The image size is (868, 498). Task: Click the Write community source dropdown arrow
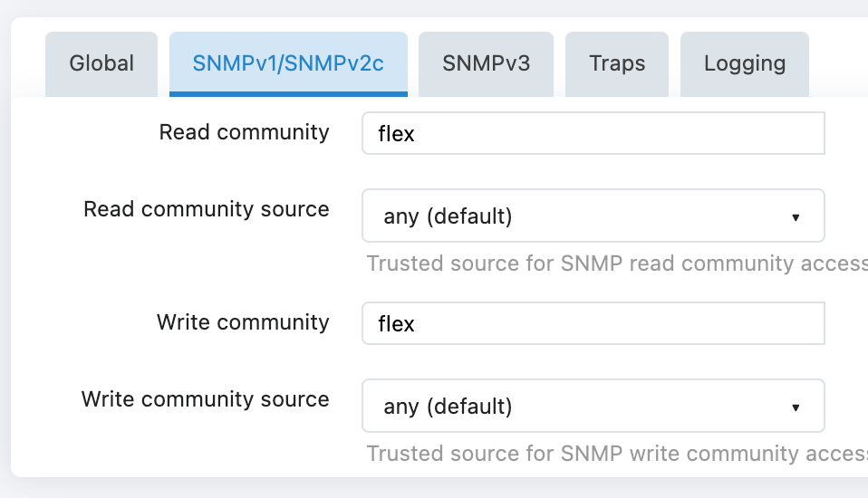[796, 407]
